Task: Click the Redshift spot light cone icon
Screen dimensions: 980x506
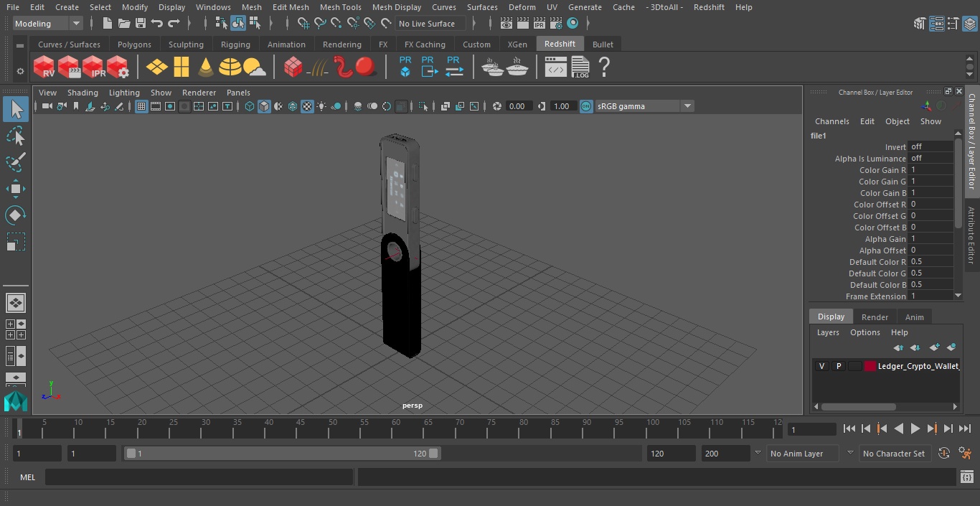Action: pyautogui.click(x=206, y=67)
